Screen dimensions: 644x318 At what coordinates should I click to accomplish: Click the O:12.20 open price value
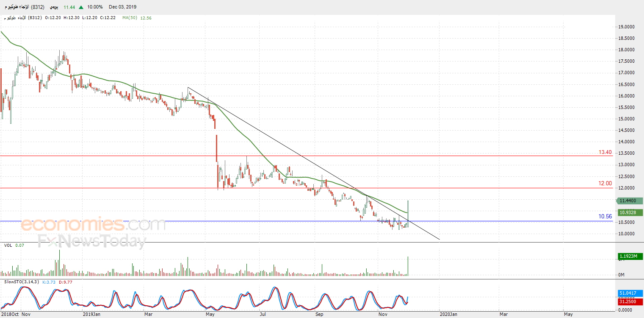tap(53, 18)
